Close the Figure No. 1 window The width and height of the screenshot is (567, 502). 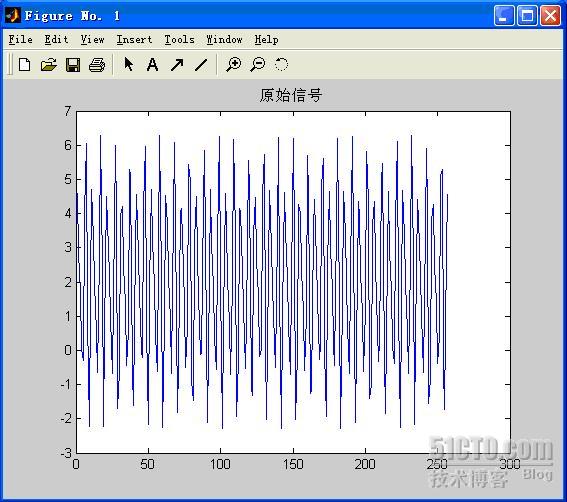point(550,16)
